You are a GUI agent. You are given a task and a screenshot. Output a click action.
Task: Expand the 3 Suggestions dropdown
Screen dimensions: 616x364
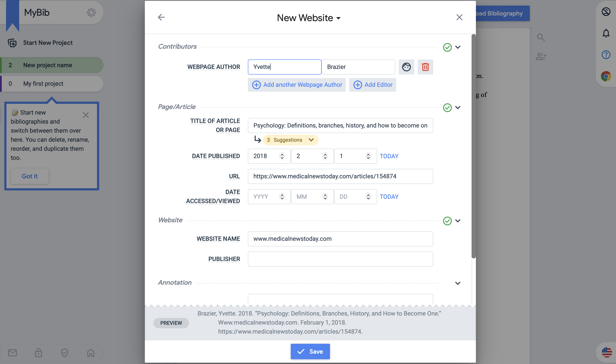[311, 140]
